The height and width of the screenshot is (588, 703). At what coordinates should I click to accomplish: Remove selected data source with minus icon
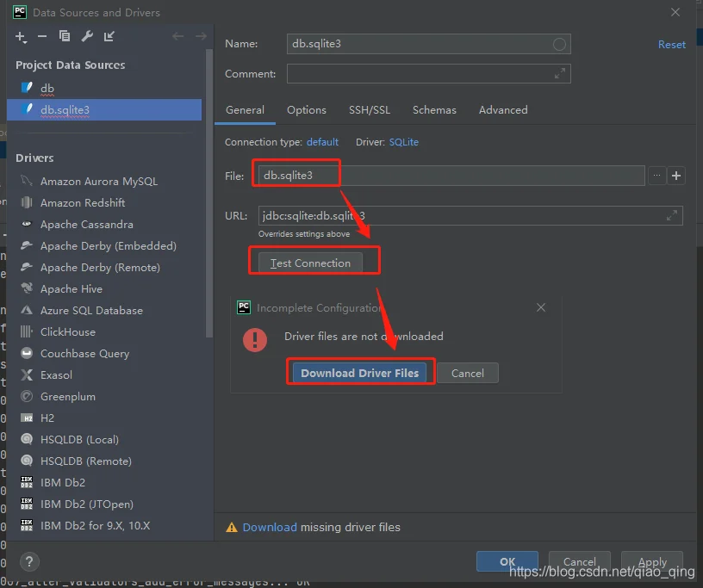coord(42,36)
